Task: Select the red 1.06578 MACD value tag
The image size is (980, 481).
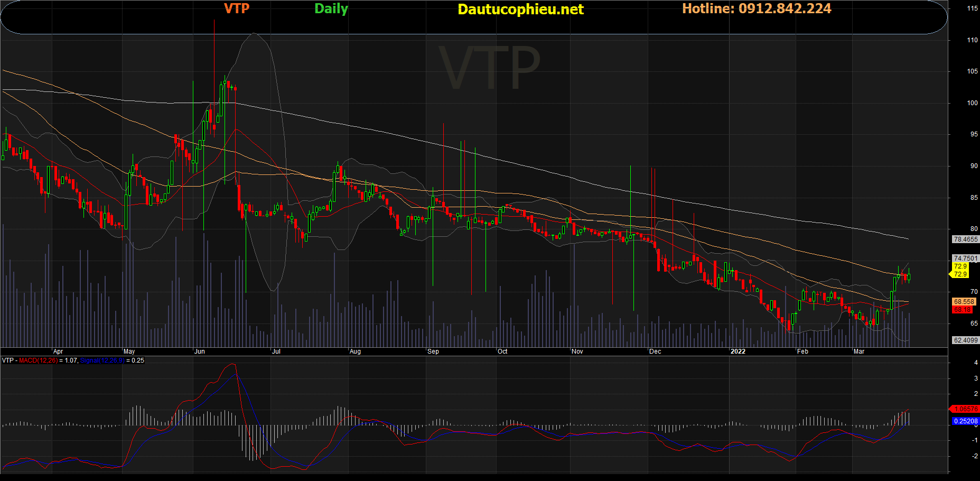Action: (x=965, y=409)
